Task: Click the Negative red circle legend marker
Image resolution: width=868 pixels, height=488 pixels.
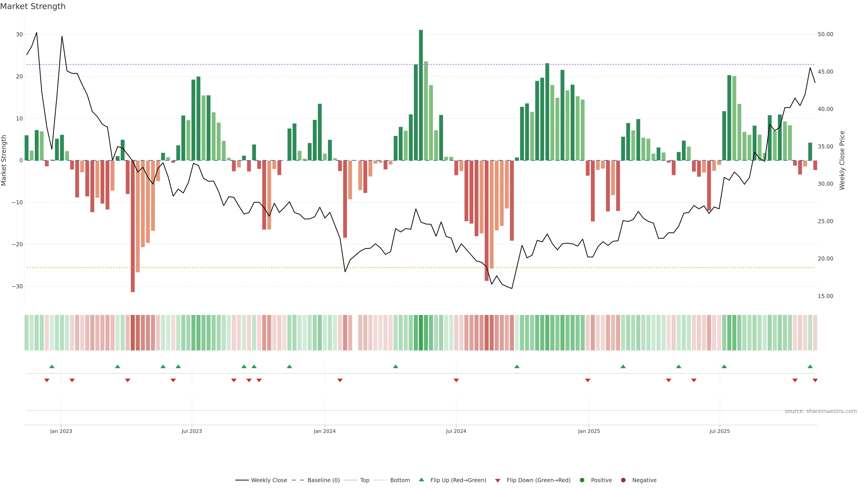Action: pos(623,480)
